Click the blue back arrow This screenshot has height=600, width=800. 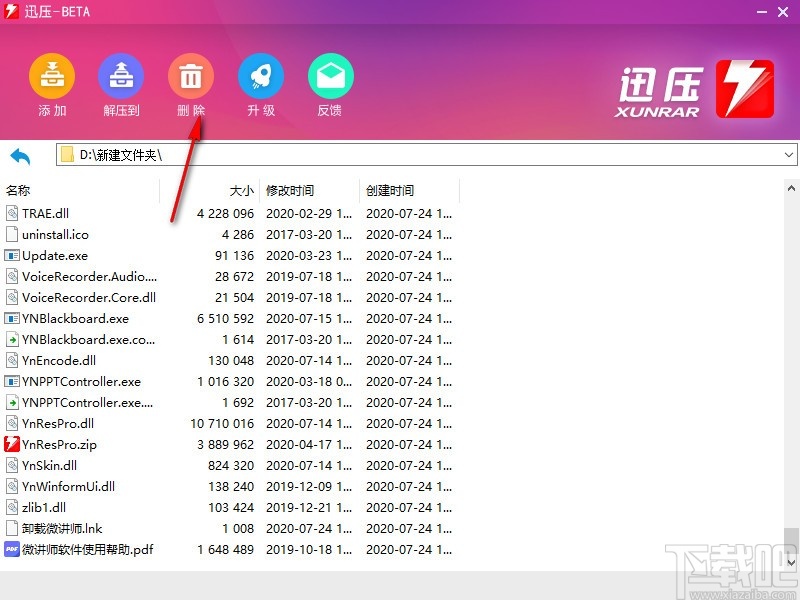(x=20, y=156)
